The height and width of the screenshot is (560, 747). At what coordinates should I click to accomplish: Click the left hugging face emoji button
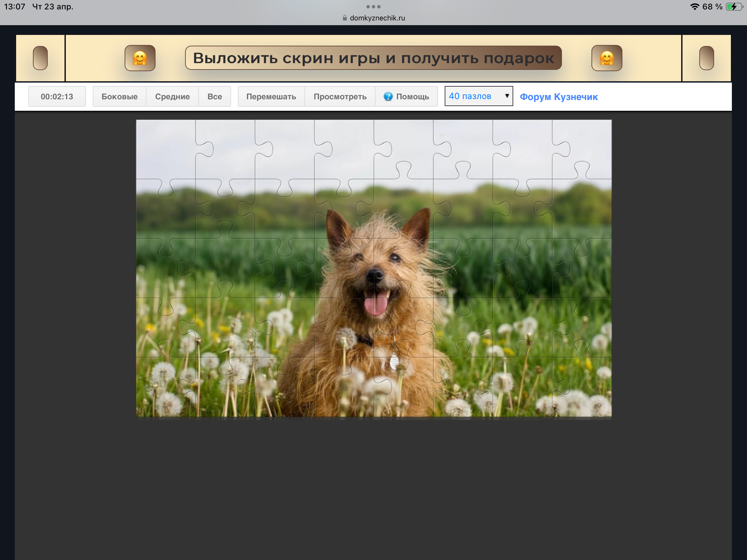140,58
